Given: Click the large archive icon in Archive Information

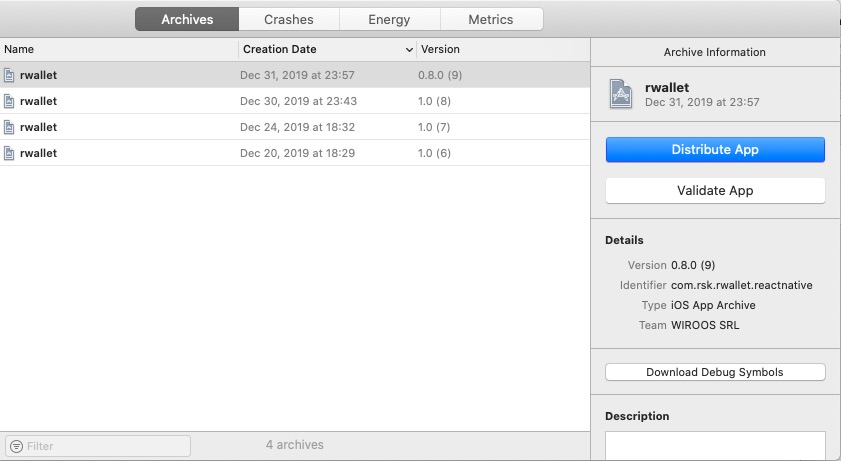Looking at the screenshot, I should pos(621,94).
